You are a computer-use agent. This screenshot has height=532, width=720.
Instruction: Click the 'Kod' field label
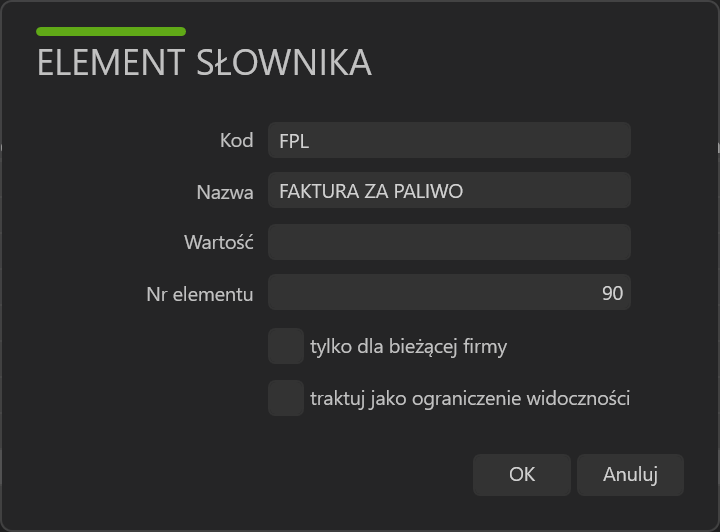coord(236,140)
